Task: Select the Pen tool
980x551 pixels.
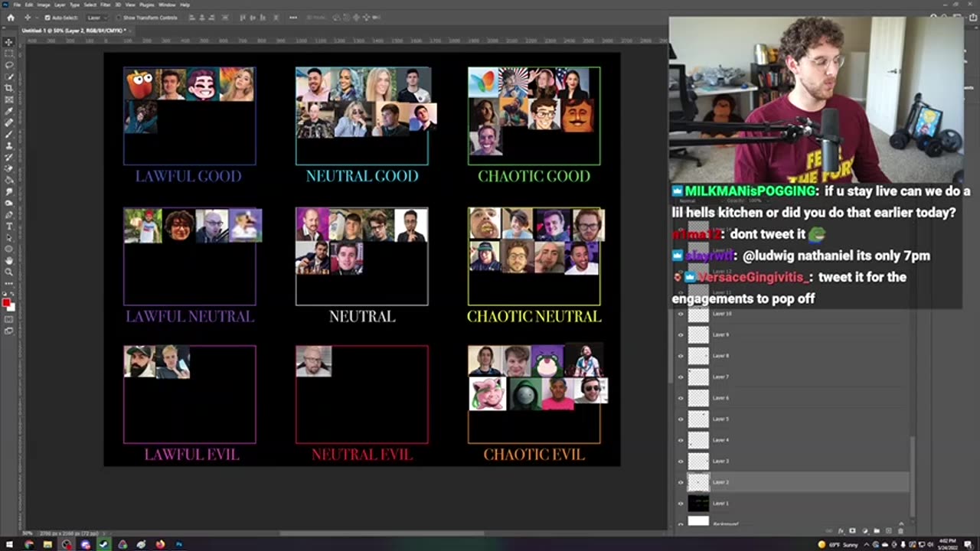Action: tap(8, 214)
